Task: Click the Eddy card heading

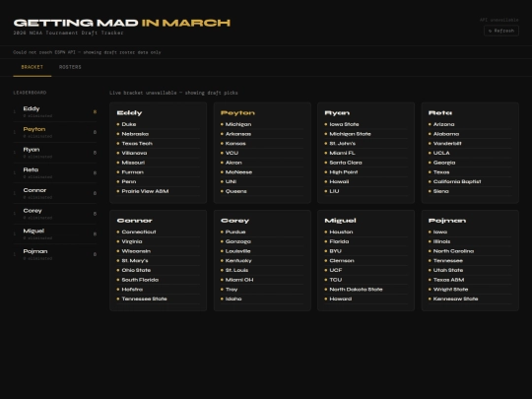Action: 129,113
